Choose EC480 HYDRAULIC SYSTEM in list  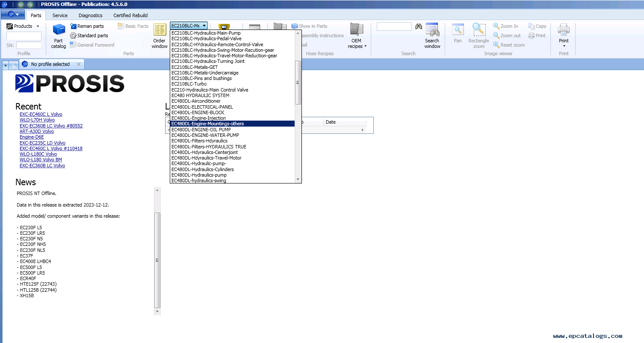coord(233,95)
